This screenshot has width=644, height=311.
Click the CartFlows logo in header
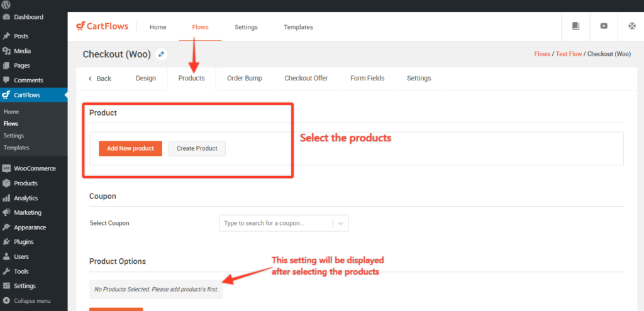(x=103, y=26)
